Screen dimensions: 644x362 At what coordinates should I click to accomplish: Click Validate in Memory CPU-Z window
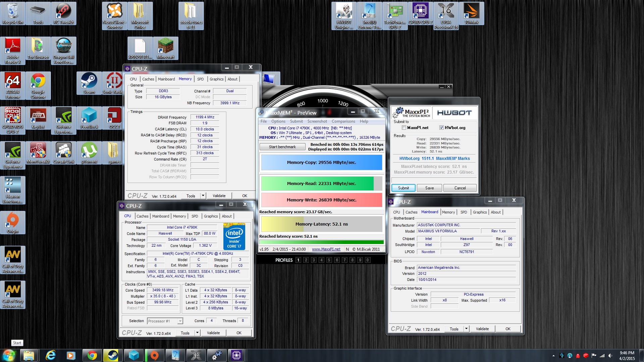219,196
